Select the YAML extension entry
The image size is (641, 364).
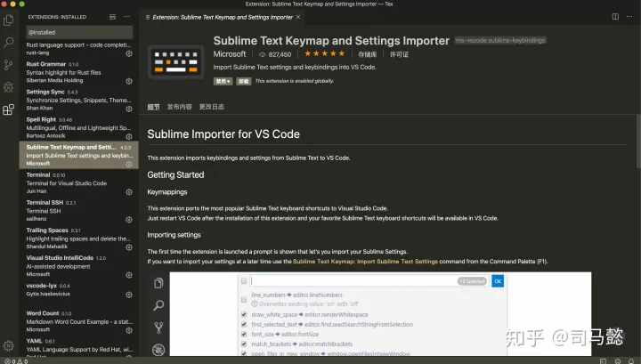coord(79,346)
